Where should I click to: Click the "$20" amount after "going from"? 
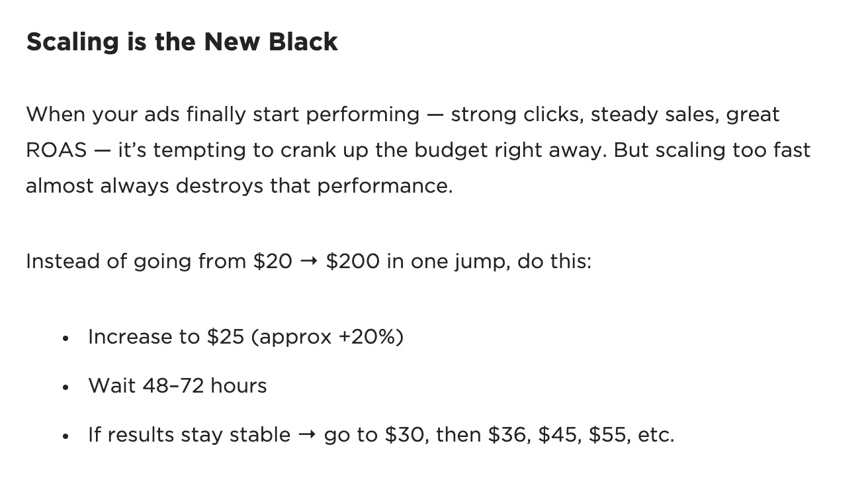pos(273,262)
